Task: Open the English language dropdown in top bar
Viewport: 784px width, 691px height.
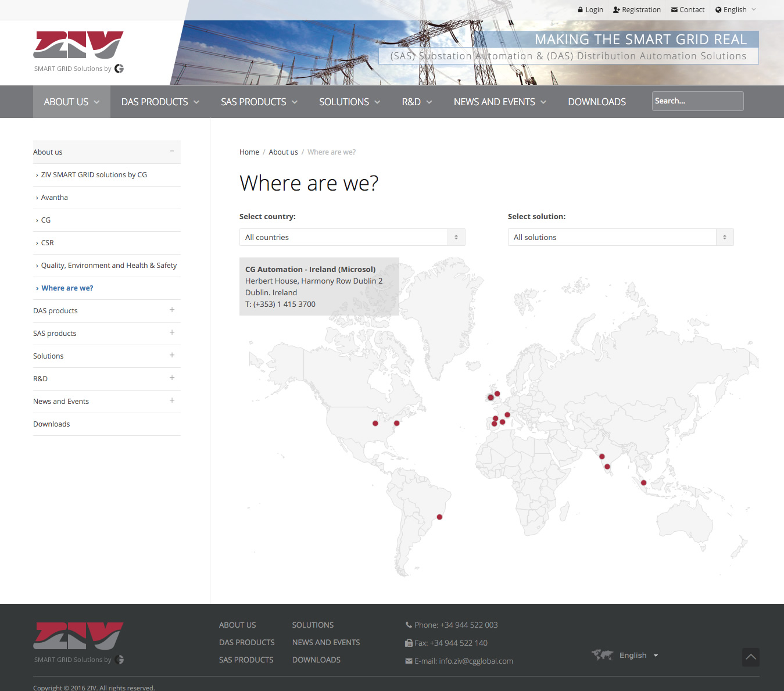Action: tap(736, 10)
